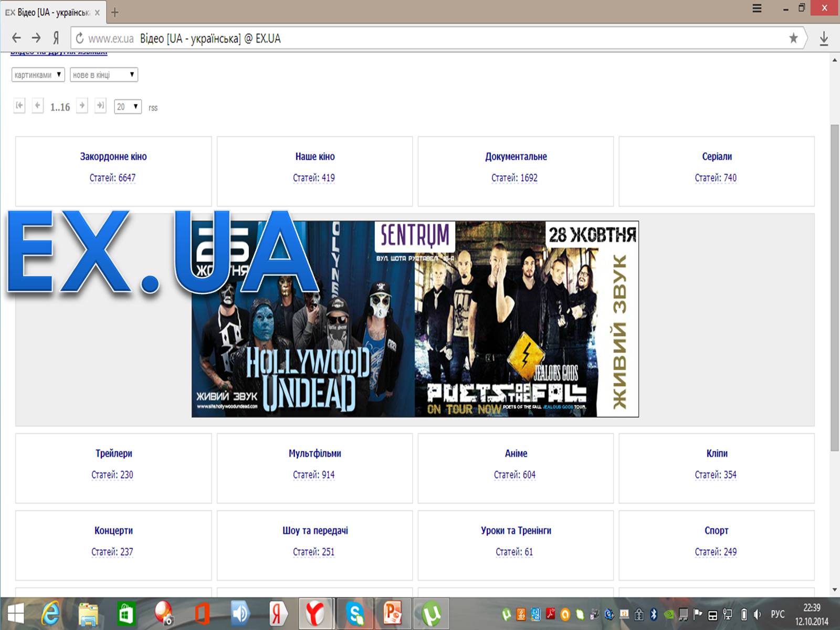Bookmark this page with the star icon
Image resolution: width=840 pixels, height=630 pixels.
(793, 38)
